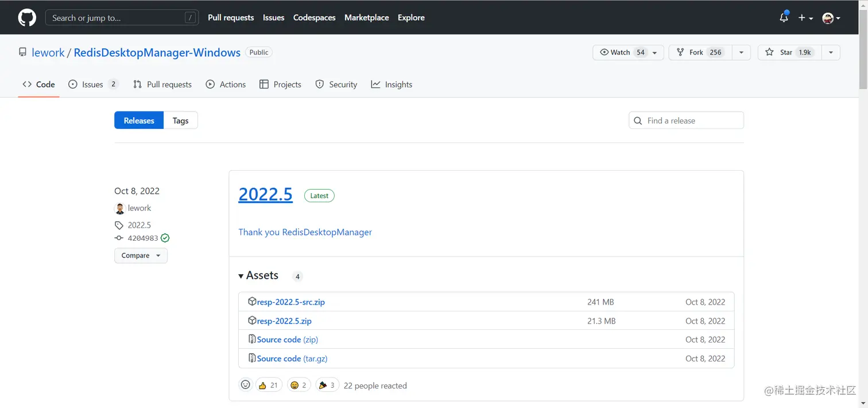Focus the Find a release field
The width and height of the screenshot is (868, 408).
pyautogui.click(x=687, y=121)
